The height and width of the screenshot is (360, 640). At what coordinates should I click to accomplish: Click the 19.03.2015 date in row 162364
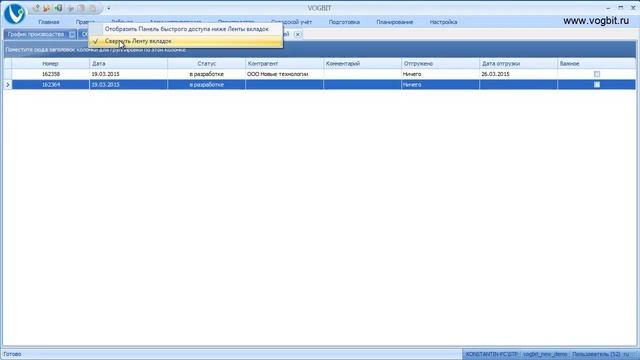[x=128, y=84]
